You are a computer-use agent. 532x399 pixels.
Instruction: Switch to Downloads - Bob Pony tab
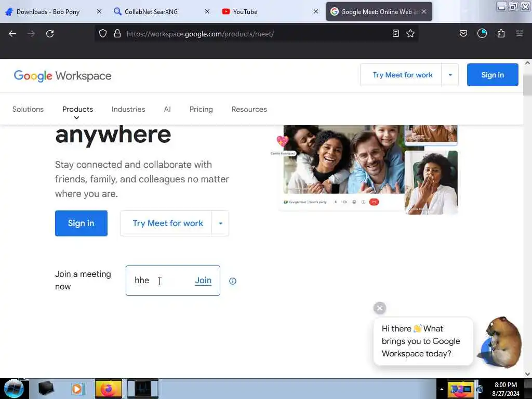click(48, 11)
